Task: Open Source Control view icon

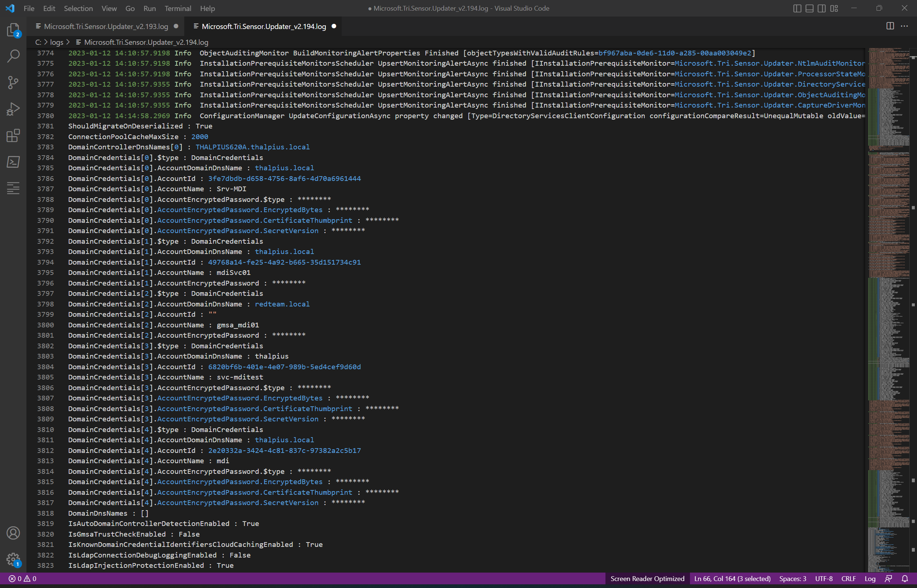Action: click(x=13, y=83)
